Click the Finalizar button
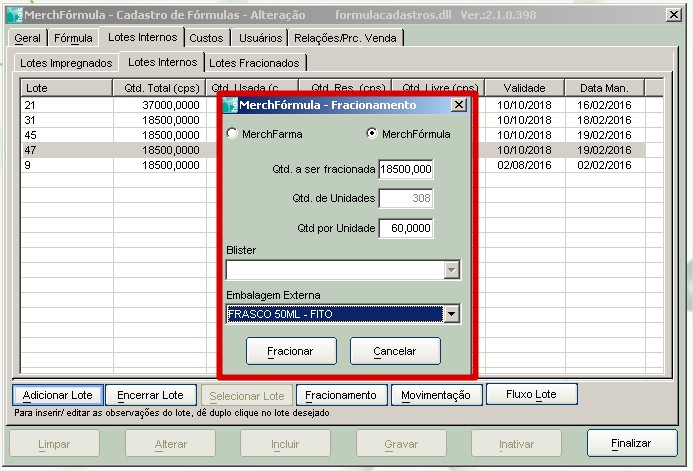 (632, 443)
